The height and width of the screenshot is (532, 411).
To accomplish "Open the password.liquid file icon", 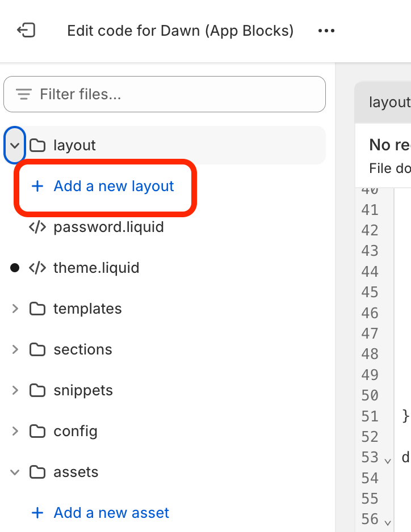I will (x=39, y=227).
